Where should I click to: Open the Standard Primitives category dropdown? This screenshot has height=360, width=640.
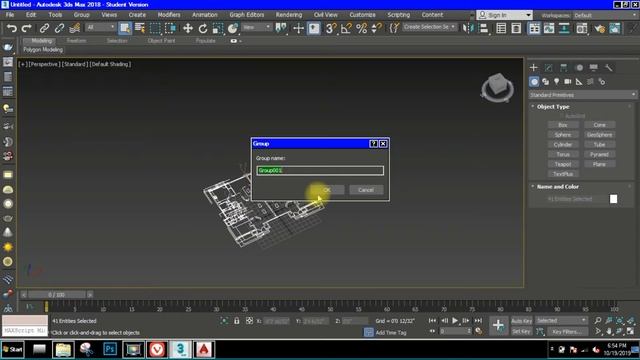pos(582,95)
